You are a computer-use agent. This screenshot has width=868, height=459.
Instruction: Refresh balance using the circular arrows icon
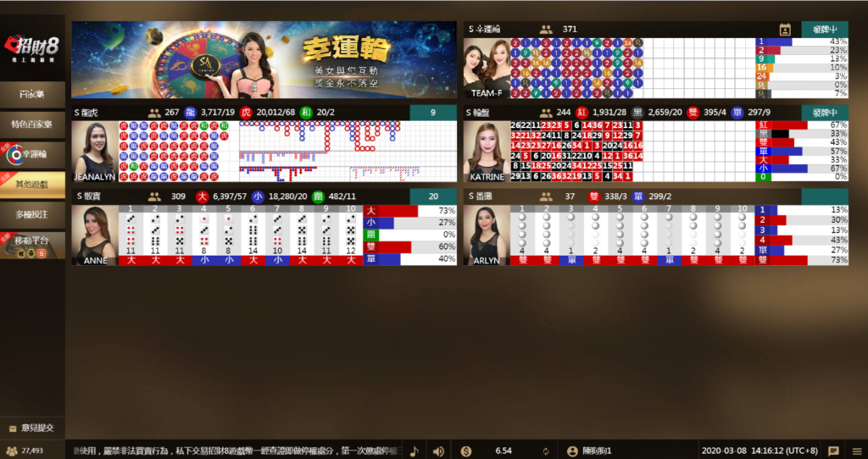coord(547,451)
